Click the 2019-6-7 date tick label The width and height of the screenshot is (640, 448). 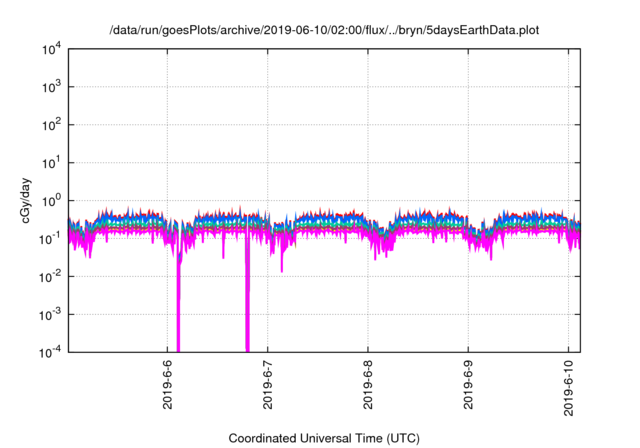tap(267, 385)
